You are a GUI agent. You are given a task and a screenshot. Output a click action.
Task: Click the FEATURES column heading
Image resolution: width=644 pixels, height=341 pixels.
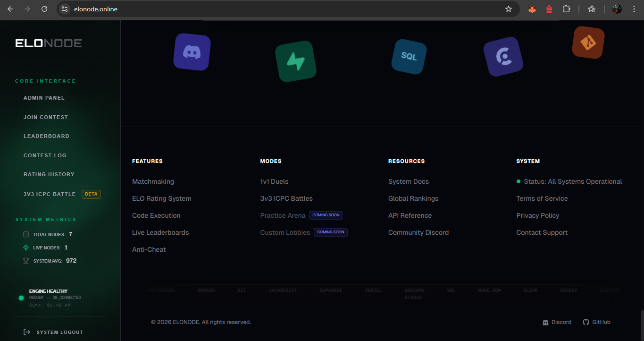147,161
